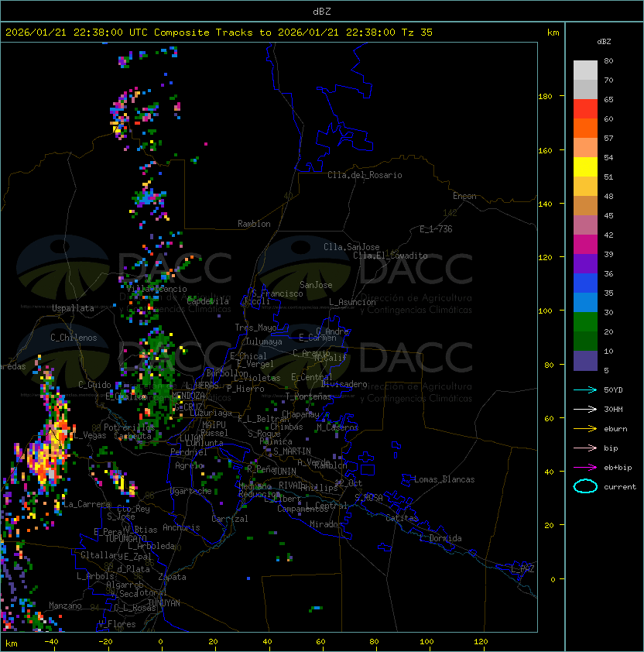Click the composite tracks timestamp header text
This screenshot has height=652, width=644.
point(219,33)
